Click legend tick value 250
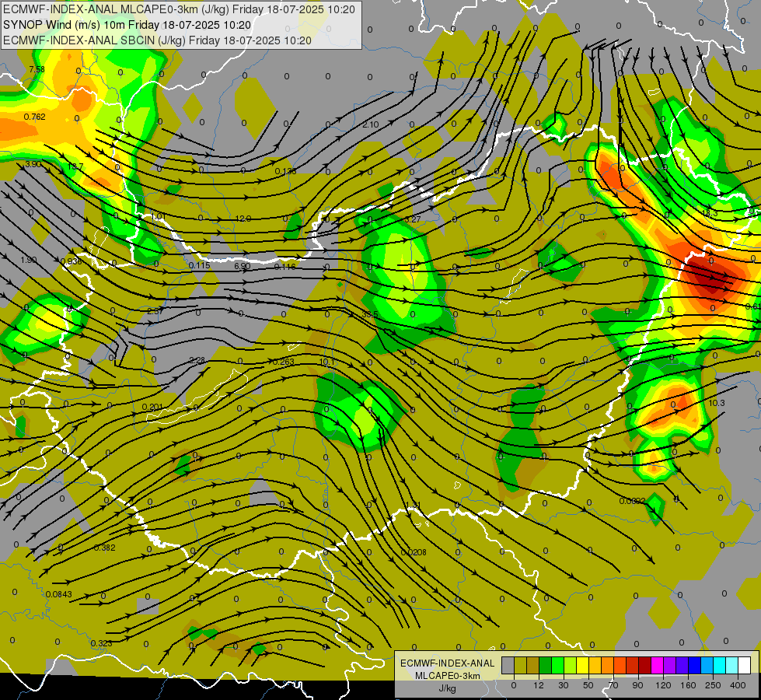 pos(713,685)
